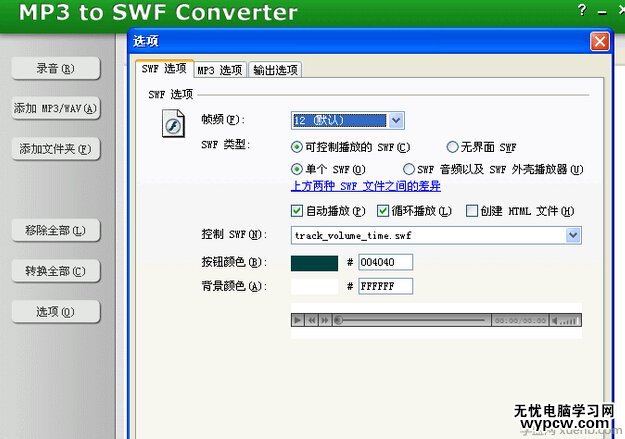This screenshot has width=625, height=439.
Task: Click the 背景颜色(A): label
Action: point(234,286)
